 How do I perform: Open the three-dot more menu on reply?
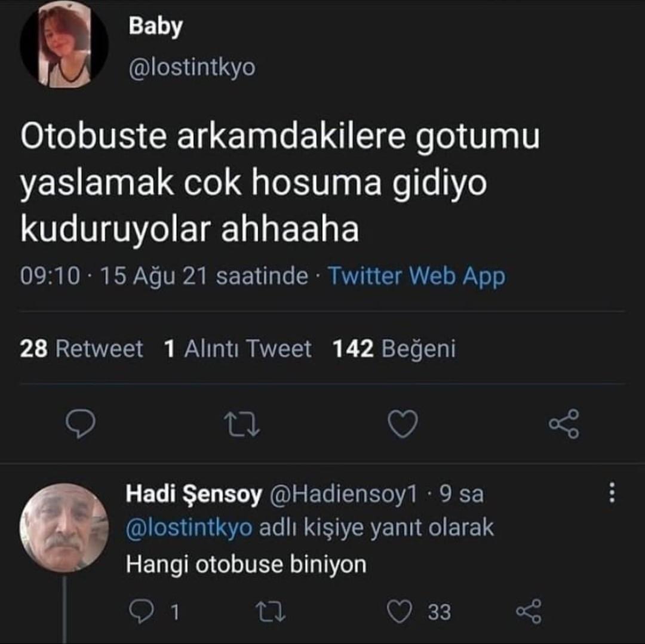(611, 493)
